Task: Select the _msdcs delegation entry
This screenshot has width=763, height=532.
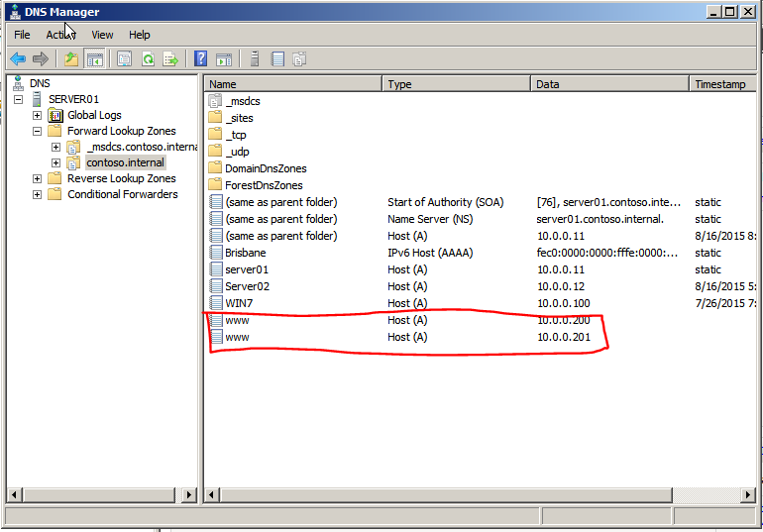Action: [x=243, y=101]
